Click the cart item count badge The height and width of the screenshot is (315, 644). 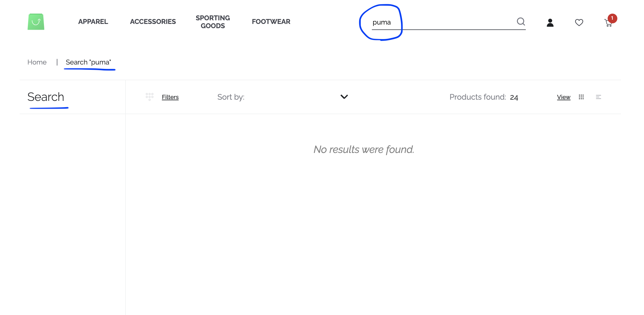pos(612,18)
